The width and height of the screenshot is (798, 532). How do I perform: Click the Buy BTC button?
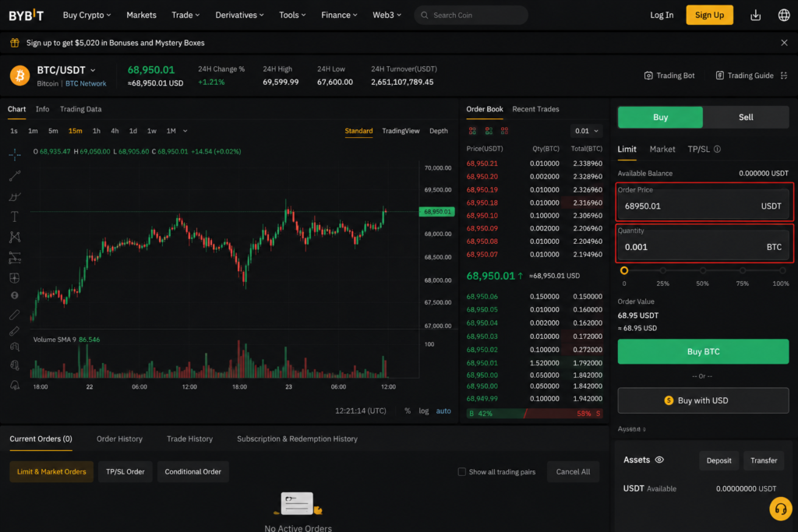click(703, 351)
